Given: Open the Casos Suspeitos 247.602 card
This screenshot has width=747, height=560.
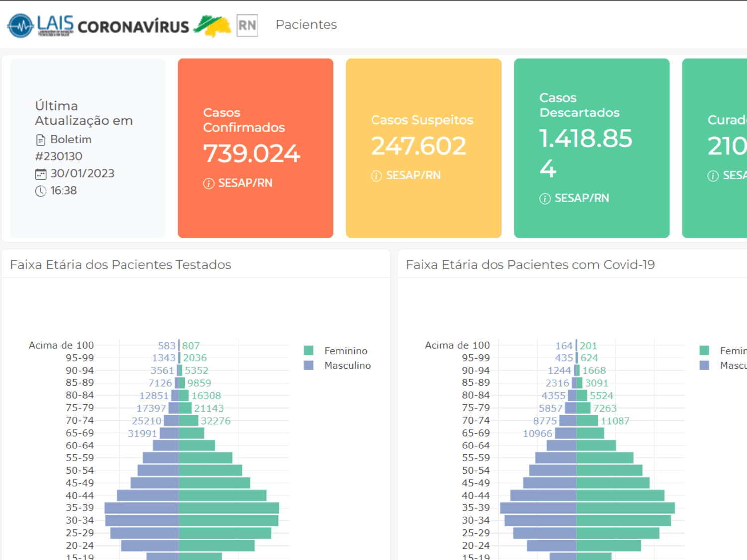Looking at the screenshot, I should coord(424,148).
